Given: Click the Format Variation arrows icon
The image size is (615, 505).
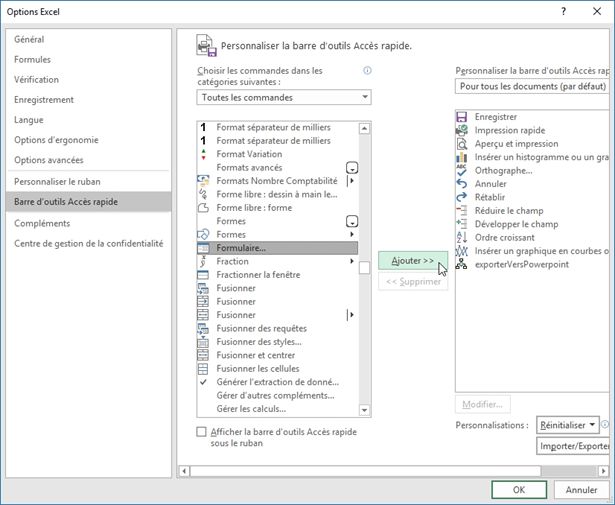Looking at the screenshot, I should pyautogui.click(x=203, y=154).
